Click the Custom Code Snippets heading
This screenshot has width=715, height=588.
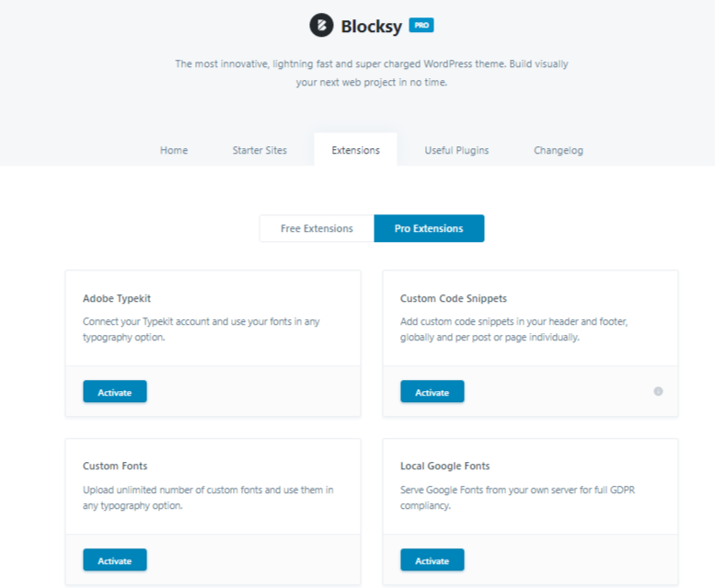pyautogui.click(x=454, y=298)
